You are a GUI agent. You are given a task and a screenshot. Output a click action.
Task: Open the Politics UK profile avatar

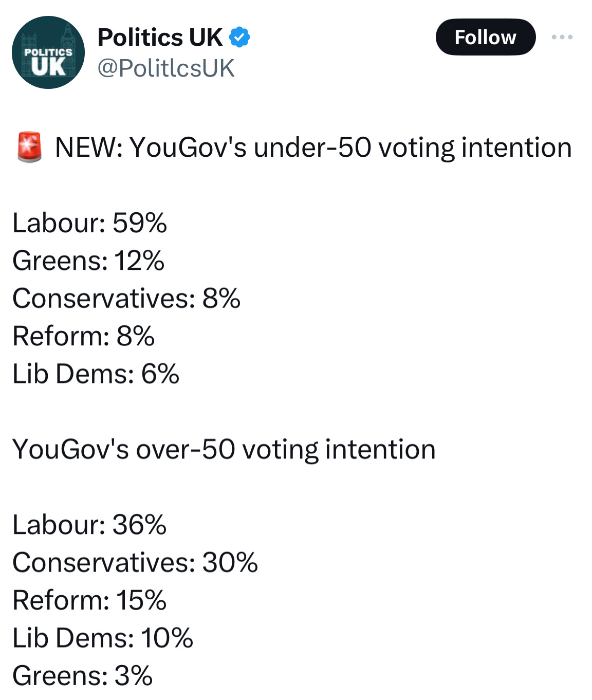(48, 52)
